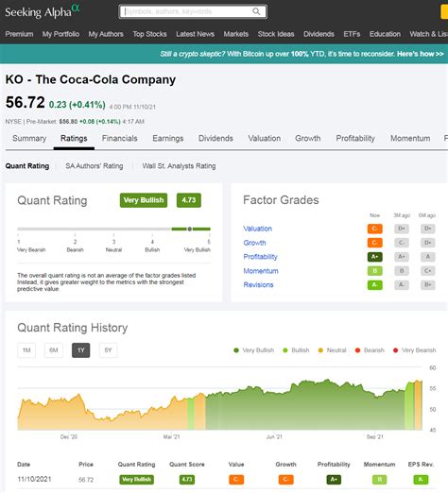Image resolution: width=448 pixels, height=493 pixels.
Task: Switch to the Earnings tab
Action: (168, 138)
